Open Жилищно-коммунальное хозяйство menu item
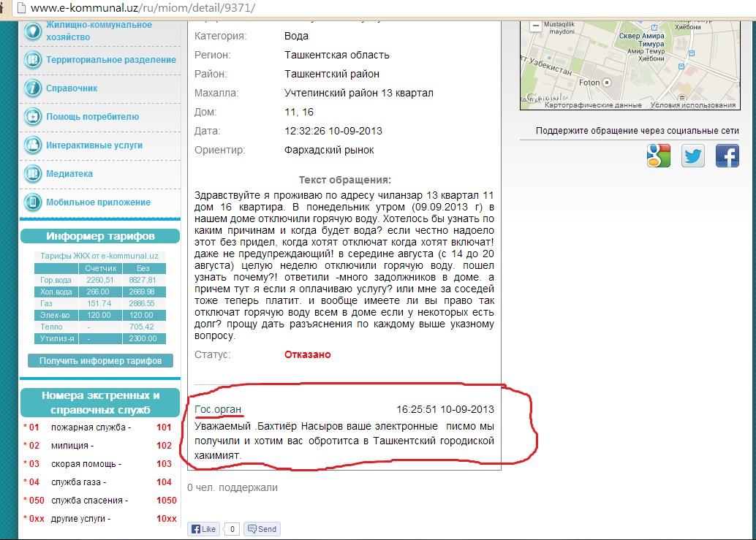Screen dimensions: 756x540 99,31
